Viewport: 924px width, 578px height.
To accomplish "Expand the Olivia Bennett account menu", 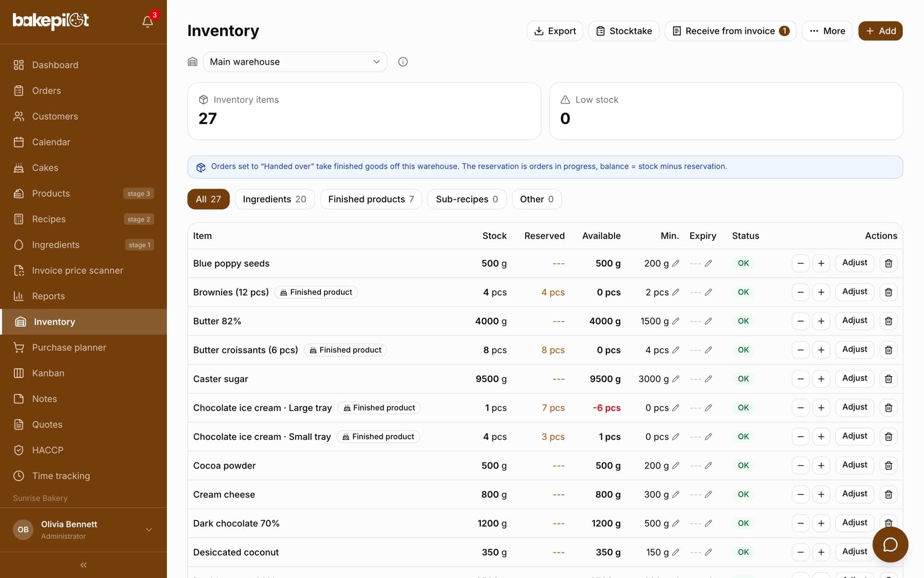I will point(83,530).
